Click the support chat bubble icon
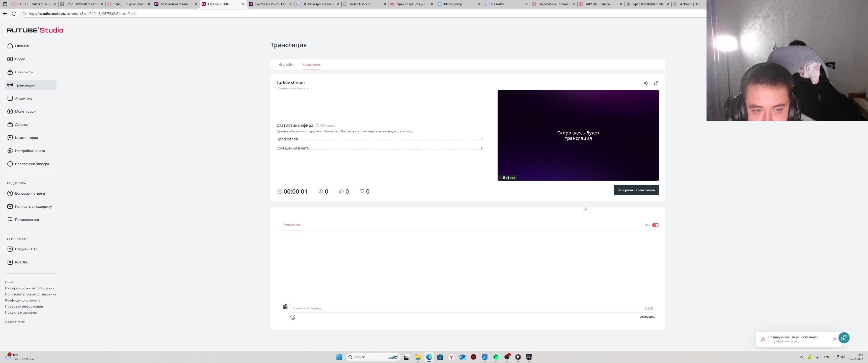The height and width of the screenshot is (363, 868). 844,337
